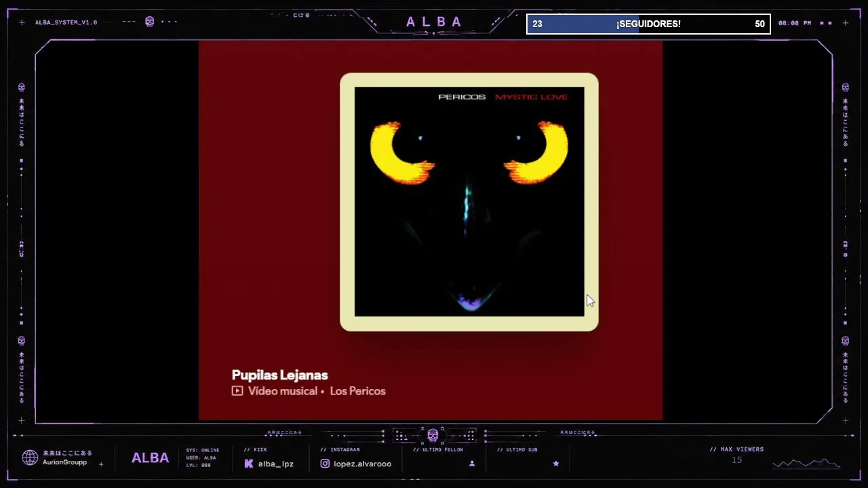Click the // ULTIMO SUB label
This screenshot has height=488, width=868.
coord(517,449)
